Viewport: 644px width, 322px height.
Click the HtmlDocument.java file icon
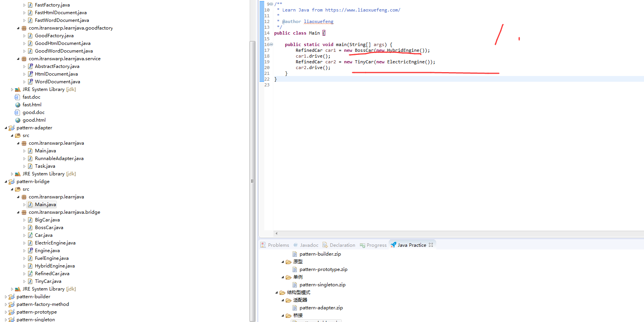30,74
